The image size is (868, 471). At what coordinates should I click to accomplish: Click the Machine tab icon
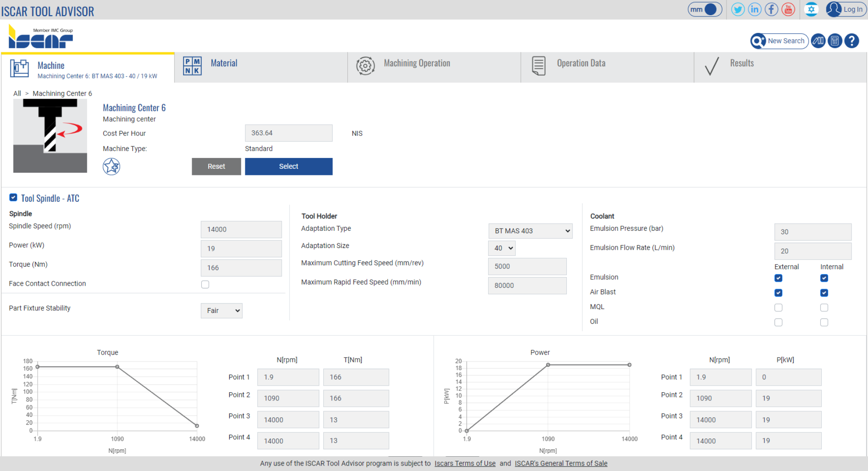[x=19, y=68]
